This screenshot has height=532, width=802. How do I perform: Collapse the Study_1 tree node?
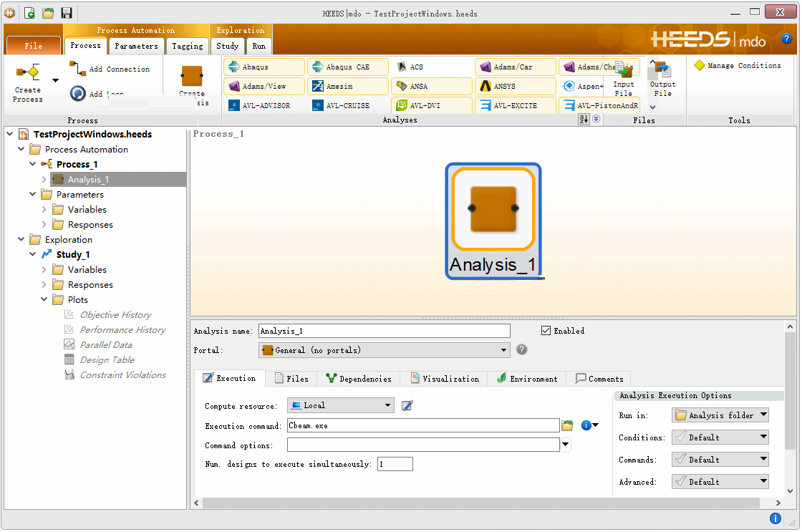[32, 254]
